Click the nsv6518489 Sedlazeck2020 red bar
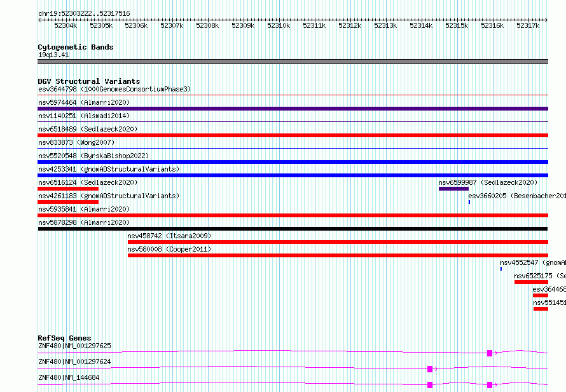Viewport: 566px width, 392px height. tap(293, 135)
